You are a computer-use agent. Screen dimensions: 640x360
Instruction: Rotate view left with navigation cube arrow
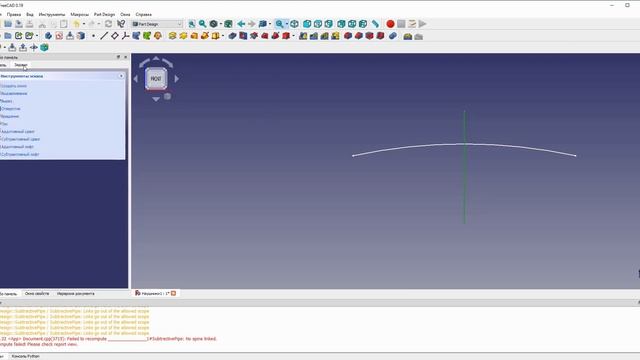pyautogui.click(x=136, y=78)
